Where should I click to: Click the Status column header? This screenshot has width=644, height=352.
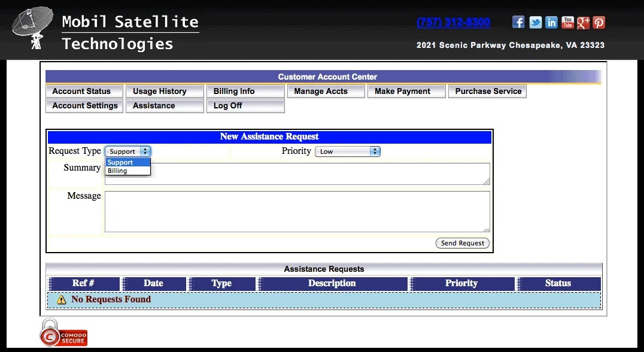[558, 283]
